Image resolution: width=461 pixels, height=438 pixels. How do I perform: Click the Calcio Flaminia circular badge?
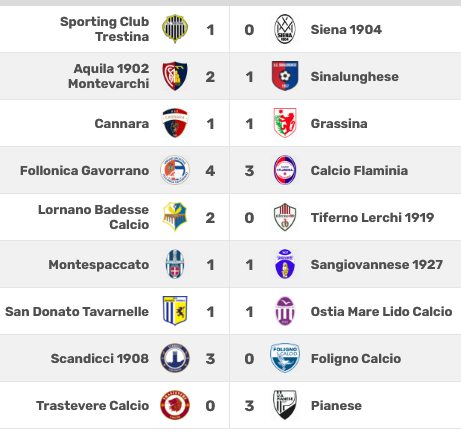tap(285, 170)
